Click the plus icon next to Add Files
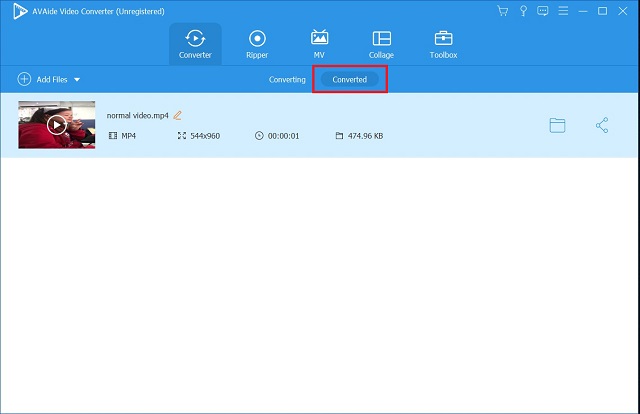This screenshot has width=640, height=414. coord(24,79)
